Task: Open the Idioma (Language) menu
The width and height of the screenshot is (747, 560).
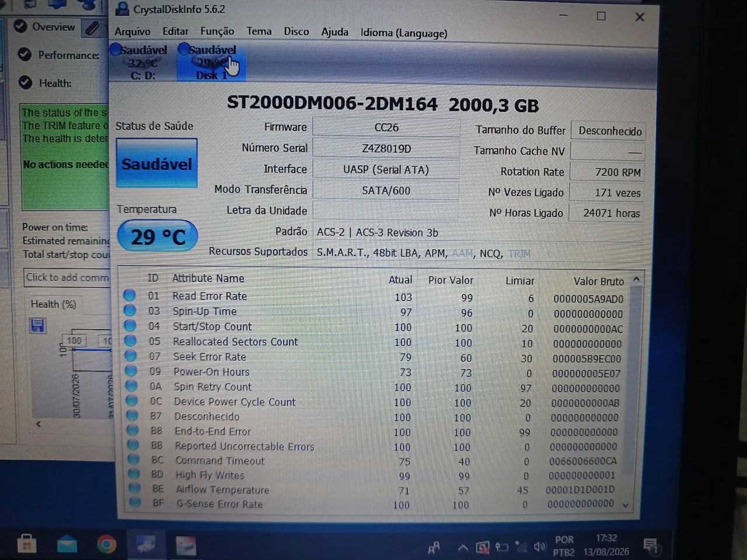Action: [404, 33]
